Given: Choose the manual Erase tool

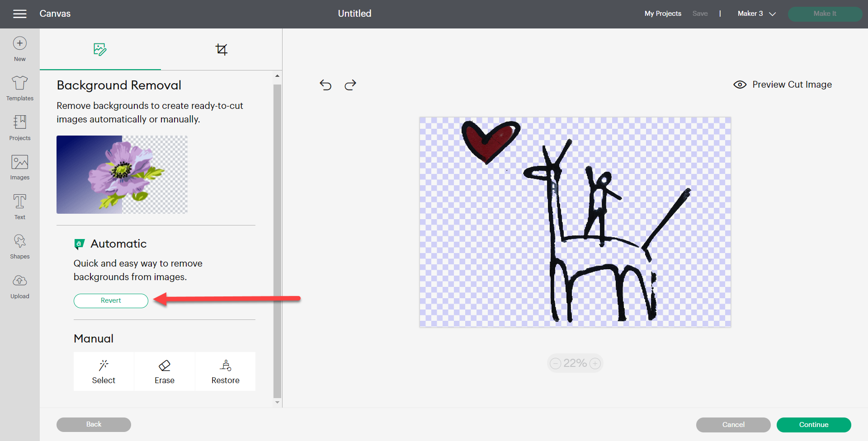Looking at the screenshot, I should click(165, 371).
